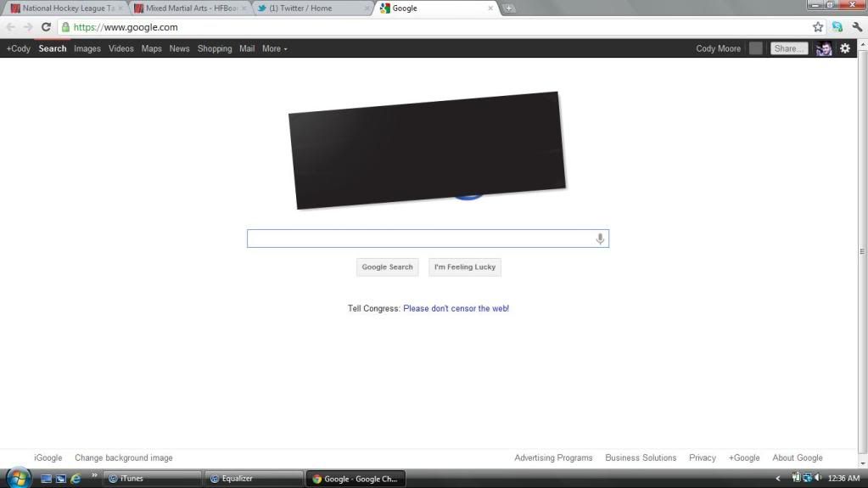Switch to Mixed Martial Arts HFBoards tab
The height and width of the screenshot is (488, 868).
pos(190,8)
